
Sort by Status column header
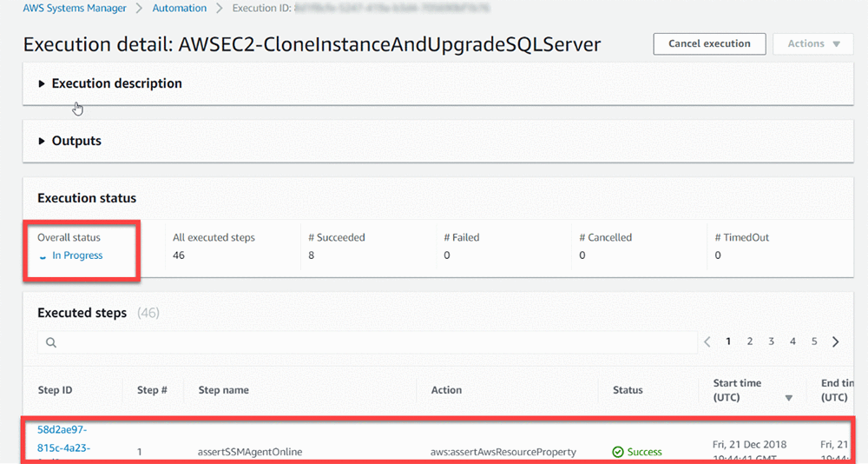coord(628,390)
